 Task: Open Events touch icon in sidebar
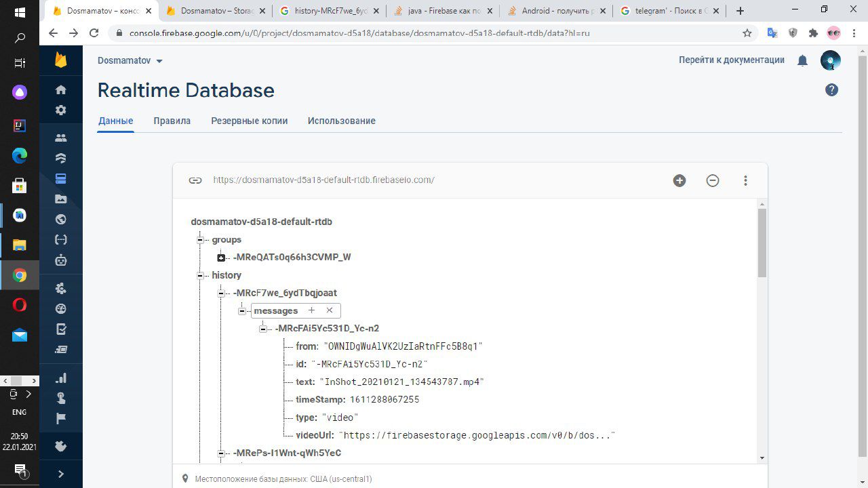click(x=61, y=399)
